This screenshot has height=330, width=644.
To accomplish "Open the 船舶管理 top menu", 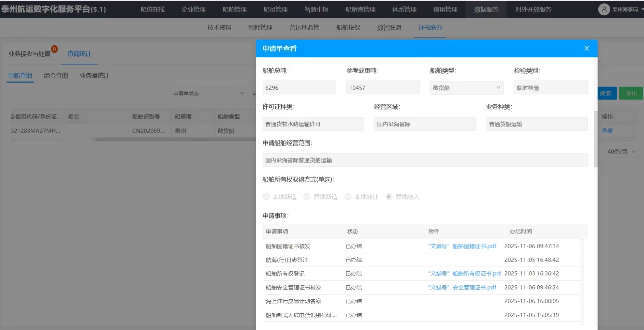I will click(x=234, y=10).
